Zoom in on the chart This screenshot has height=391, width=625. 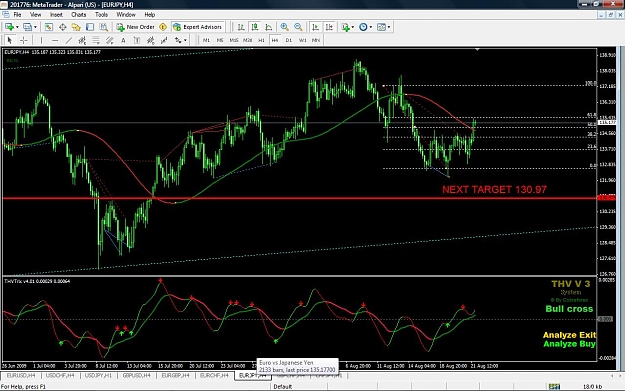click(x=285, y=27)
